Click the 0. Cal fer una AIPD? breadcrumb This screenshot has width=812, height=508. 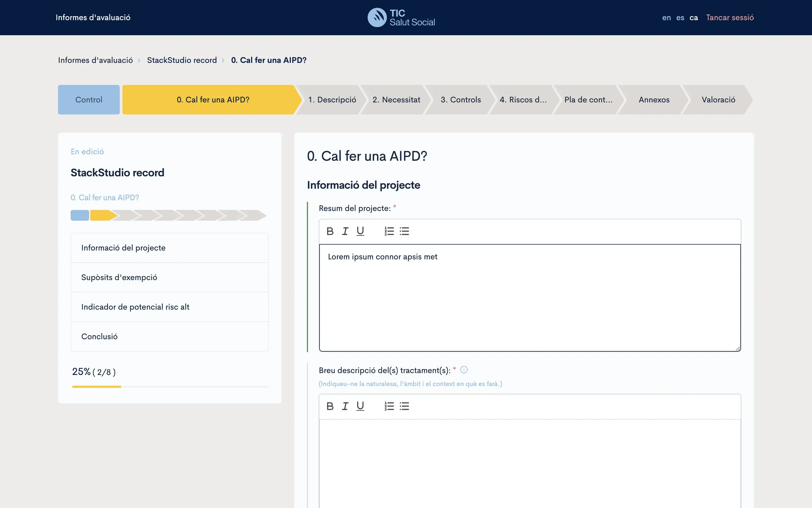point(269,60)
